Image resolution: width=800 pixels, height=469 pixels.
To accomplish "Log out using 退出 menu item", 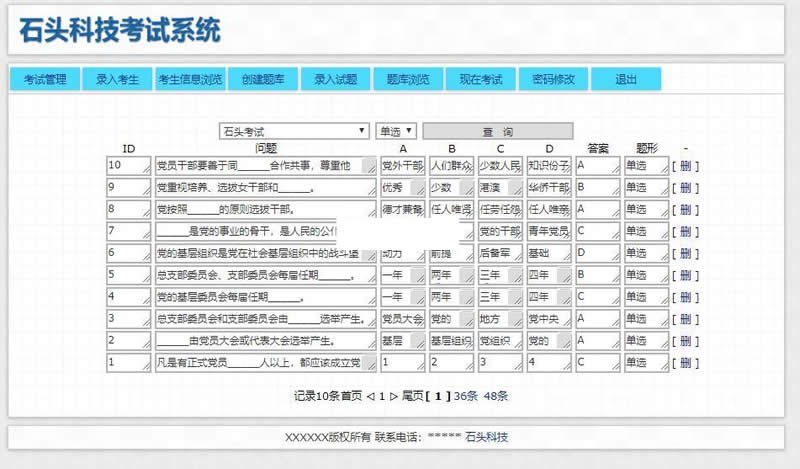I will point(625,79).
